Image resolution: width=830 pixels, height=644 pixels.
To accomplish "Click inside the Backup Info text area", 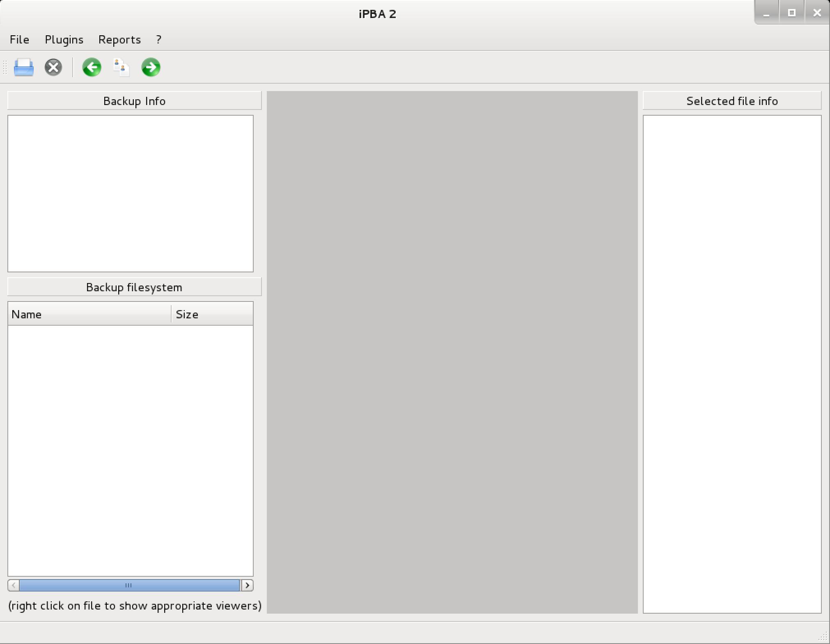I will [x=131, y=193].
